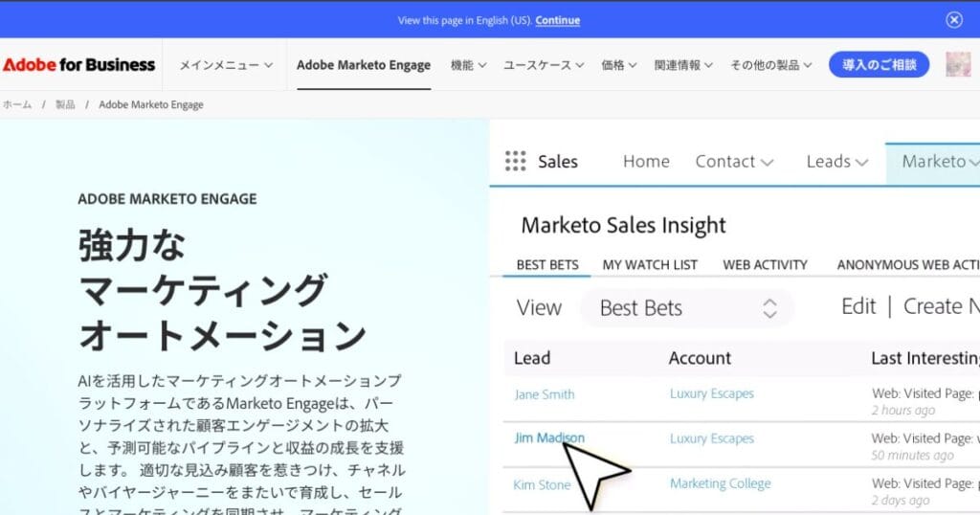
Task: Open the Sales app launcher grid icon
Action: click(515, 161)
